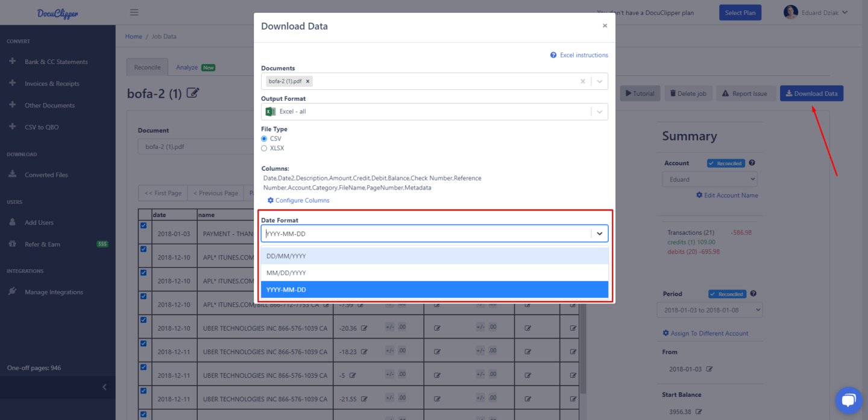This screenshot has width=868, height=420.
Task: Click the rename job pencil icon
Action: tap(193, 93)
